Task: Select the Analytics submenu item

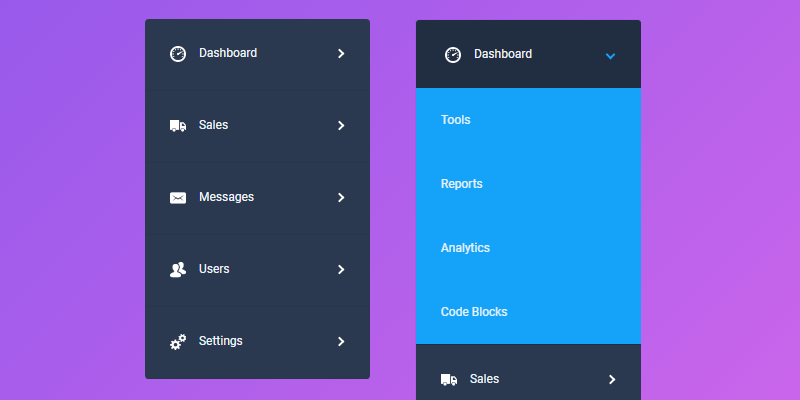Action: point(465,248)
